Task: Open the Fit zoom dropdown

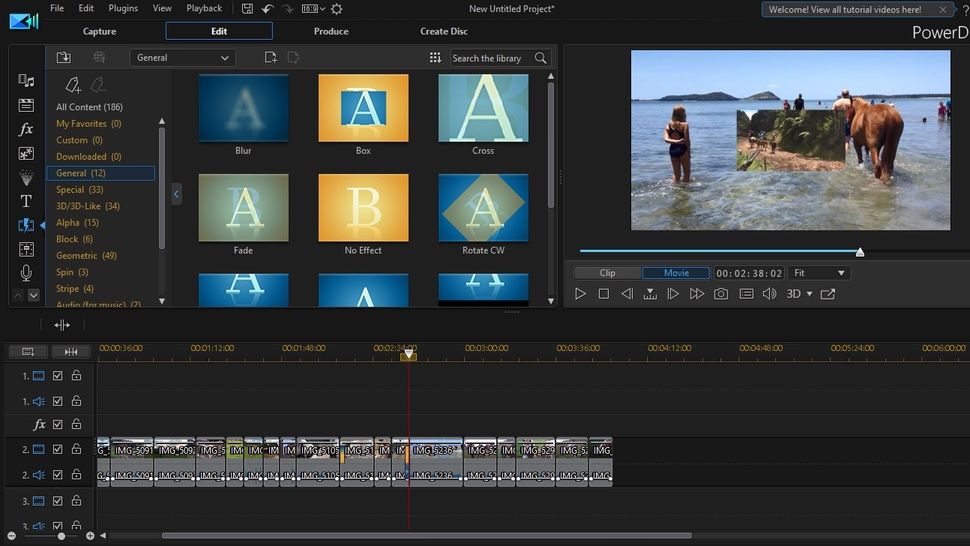Action: [x=819, y=273]
